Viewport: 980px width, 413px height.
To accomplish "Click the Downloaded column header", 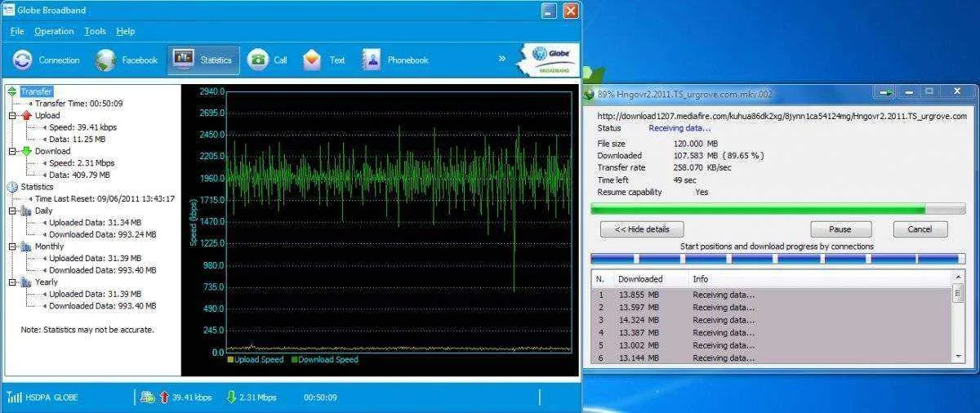I will pyautogui.click(x=651, y=279).
